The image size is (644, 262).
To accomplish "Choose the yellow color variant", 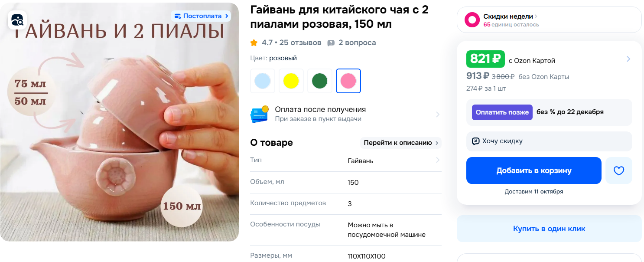I will [x=291, y=81].
